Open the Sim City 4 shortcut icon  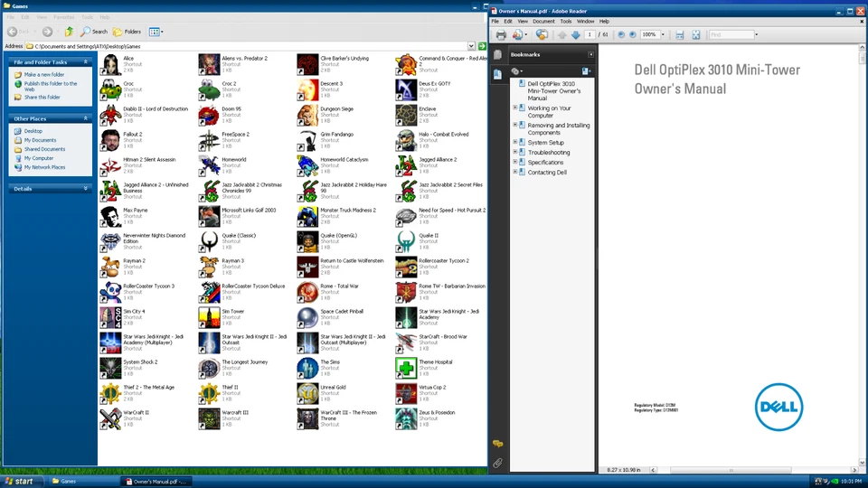pyautogui.click(x=110, y=317)
